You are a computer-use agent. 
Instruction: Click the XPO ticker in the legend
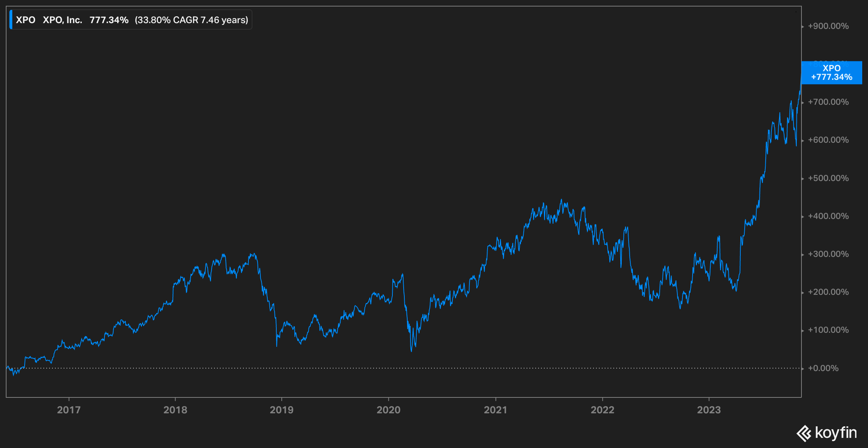coord(25,20)
